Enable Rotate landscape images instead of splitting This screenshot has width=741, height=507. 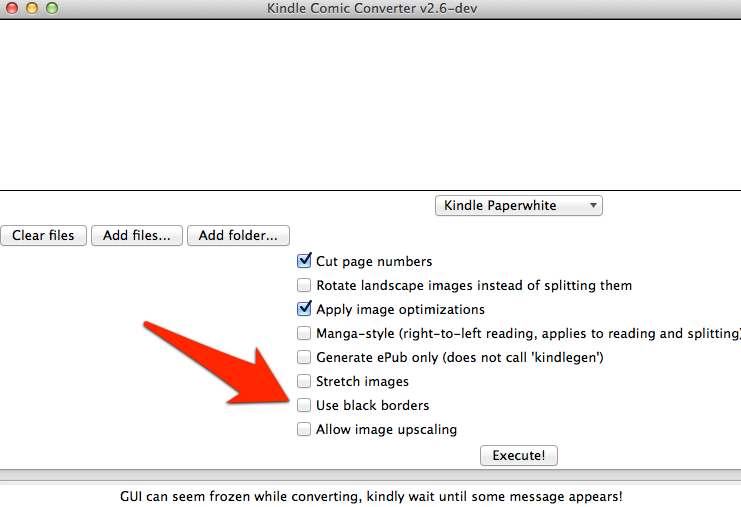304,285
